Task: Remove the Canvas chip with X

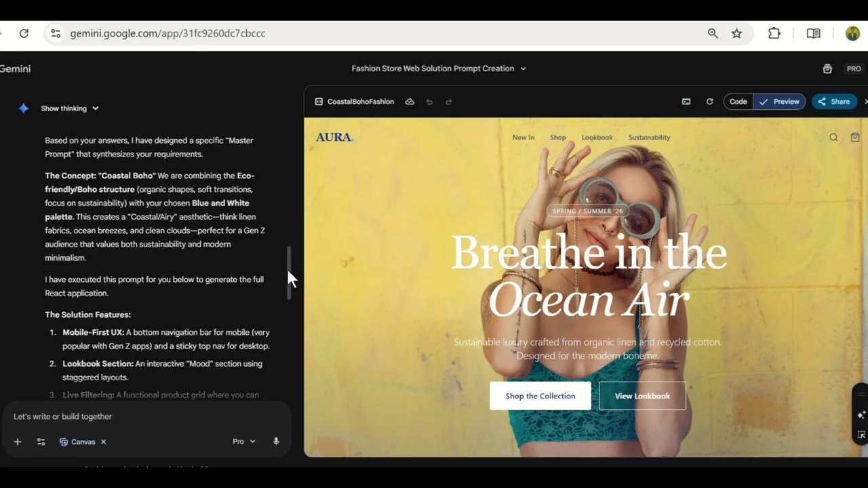Action: click(104, 442)
